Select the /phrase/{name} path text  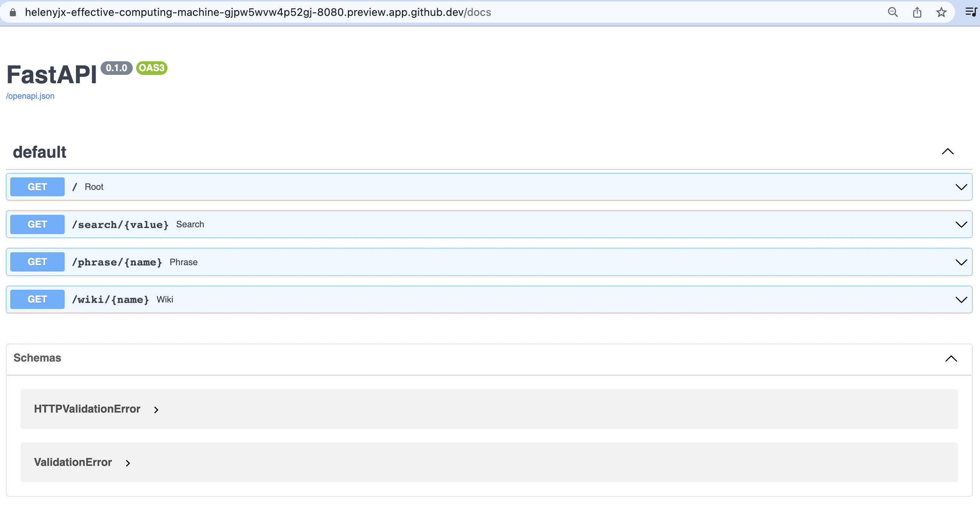click(x=117, y=262)
